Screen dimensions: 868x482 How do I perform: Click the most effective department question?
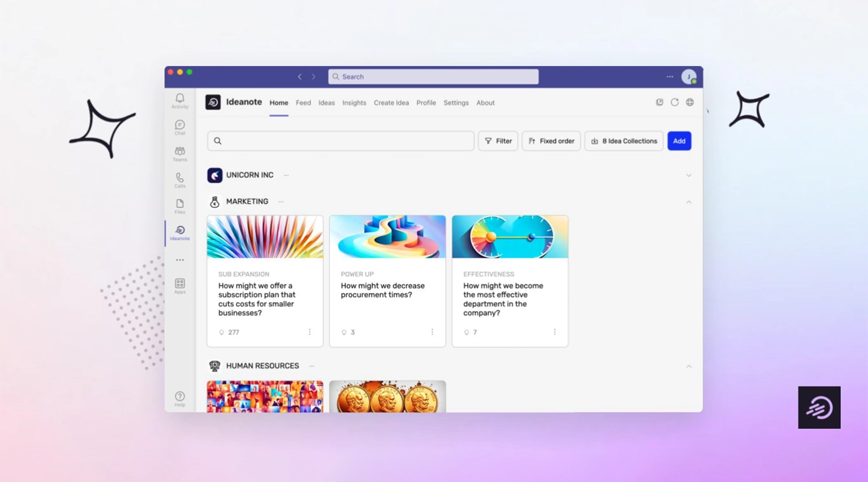[503, 299]
